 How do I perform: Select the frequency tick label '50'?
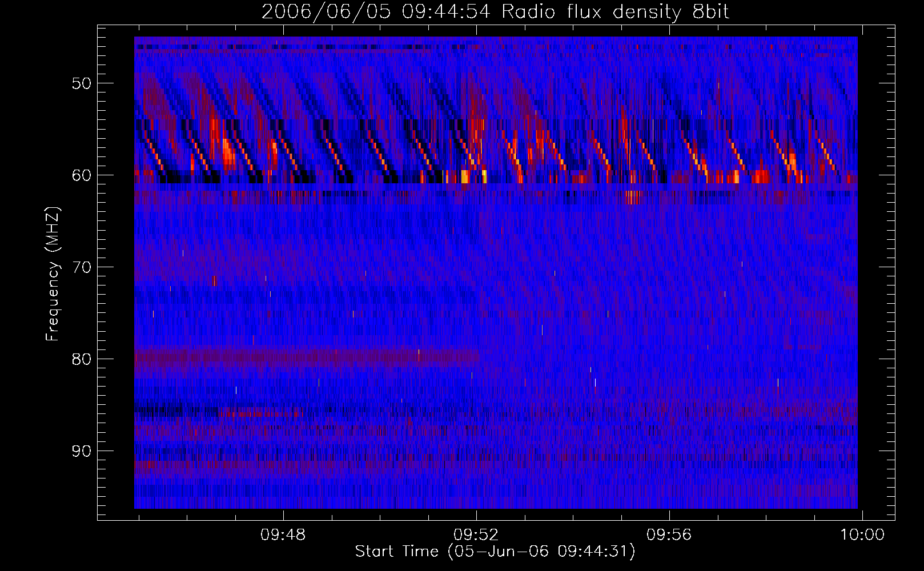pyautogui.click(x=82, y=83)
